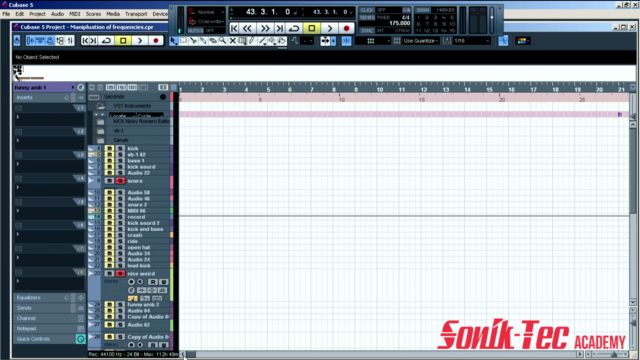Open the File menu
The width and height of the screenshot is (640, 360).
6,14
